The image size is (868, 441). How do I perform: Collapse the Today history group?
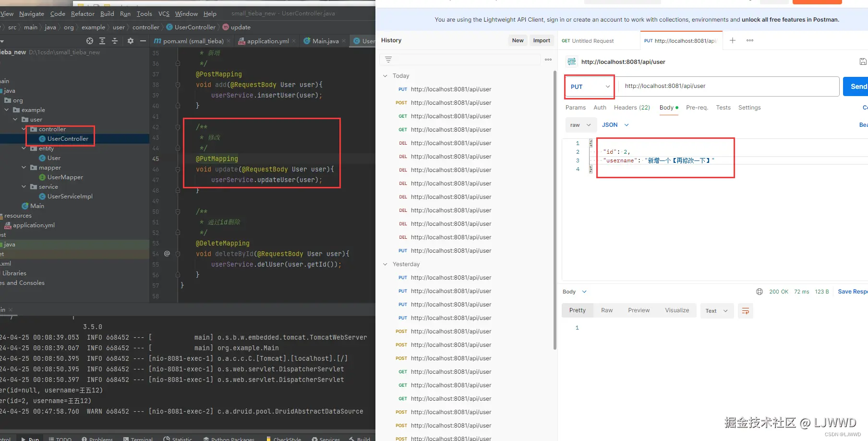pos(386,76)
